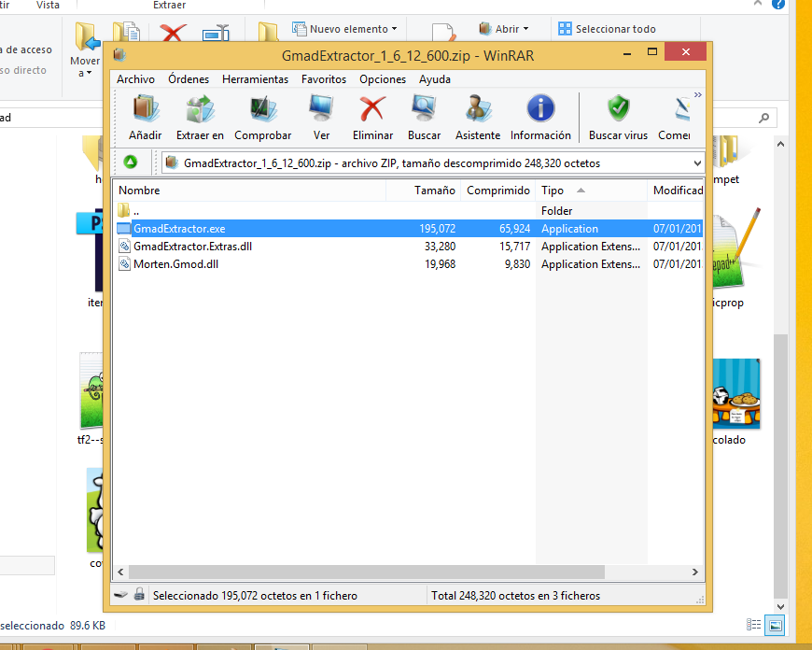812x650 pixels.
Task: Open the Herramientas menu
Action: pyautogui.click(x=256, y=79)
